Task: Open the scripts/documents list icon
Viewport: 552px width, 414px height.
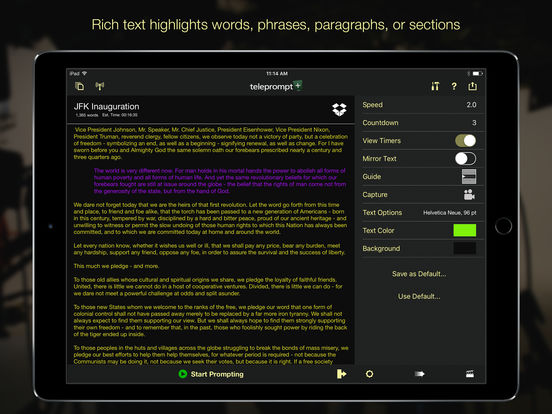Action: click(x=80, y=86)
